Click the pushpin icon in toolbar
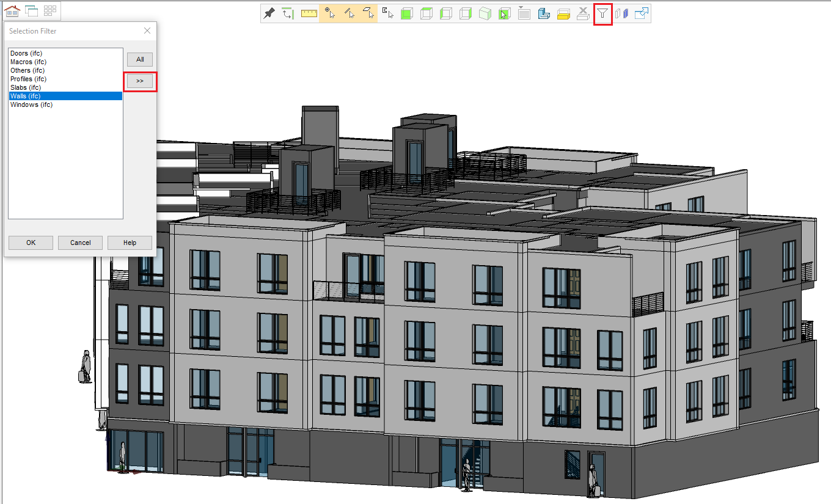The height and width of the screenshot is (504, 831). [269, 13]
